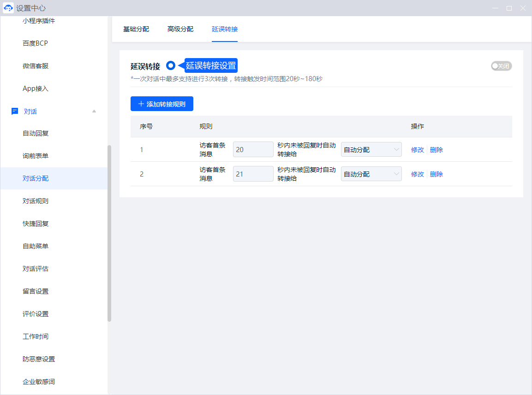
Task: Open 留言设置 in the sidebar
Action: 36,291
